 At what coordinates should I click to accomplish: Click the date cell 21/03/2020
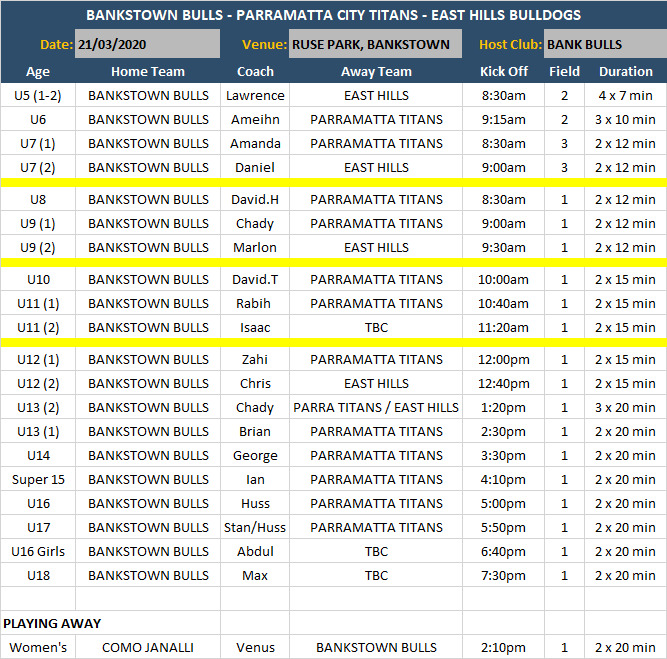(x=148, y=44)
